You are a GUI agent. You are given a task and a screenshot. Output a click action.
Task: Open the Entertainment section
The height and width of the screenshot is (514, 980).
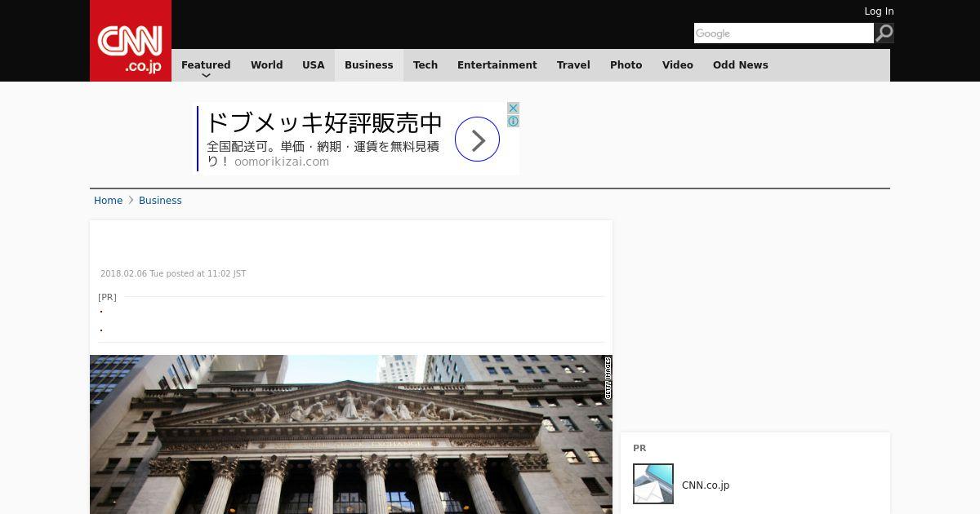click(x=497, y=65)
